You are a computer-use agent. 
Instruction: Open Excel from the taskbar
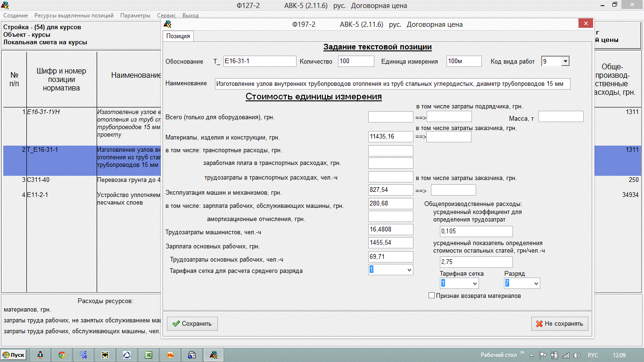148,355
